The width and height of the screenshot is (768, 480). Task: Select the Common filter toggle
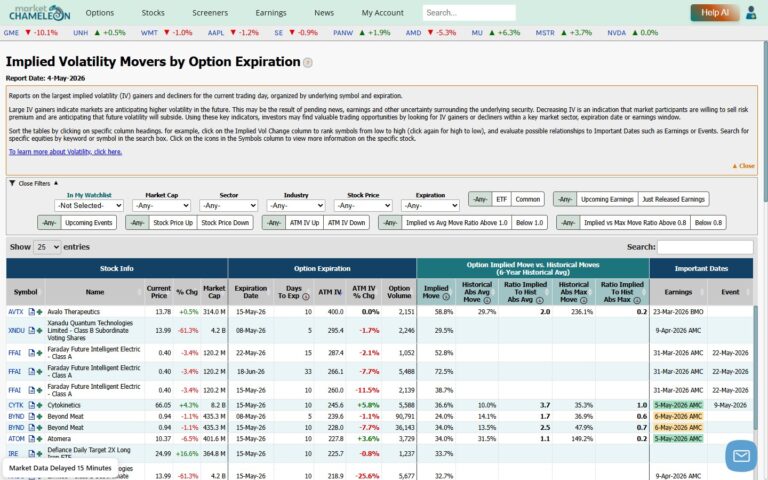(528, 199)
